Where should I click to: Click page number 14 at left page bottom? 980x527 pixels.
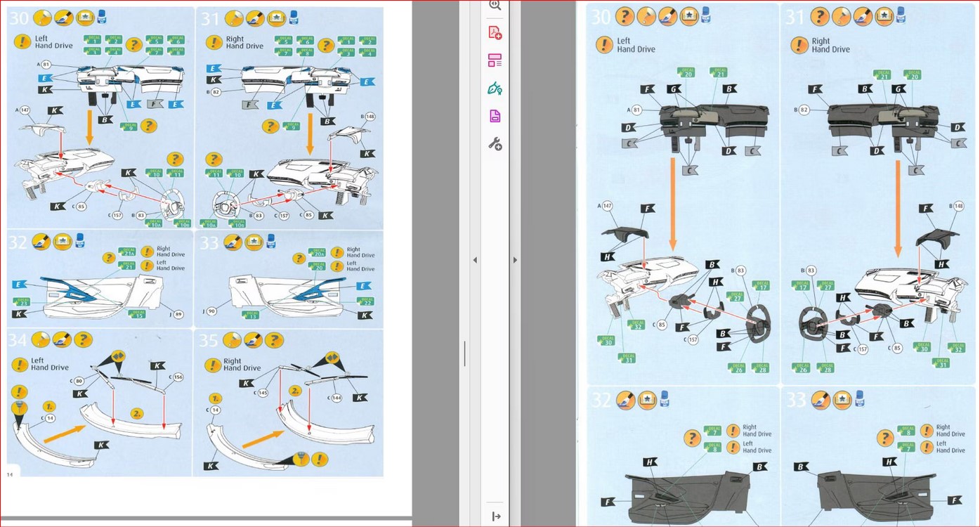point(11,474)
